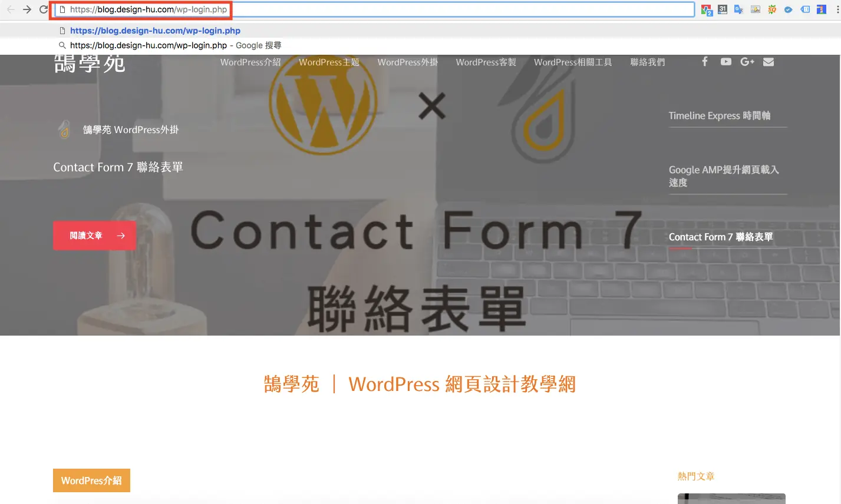Click the red 閱讀文章 button
The height and width of the screenshot is (504, 841).
tap(94, 236)
